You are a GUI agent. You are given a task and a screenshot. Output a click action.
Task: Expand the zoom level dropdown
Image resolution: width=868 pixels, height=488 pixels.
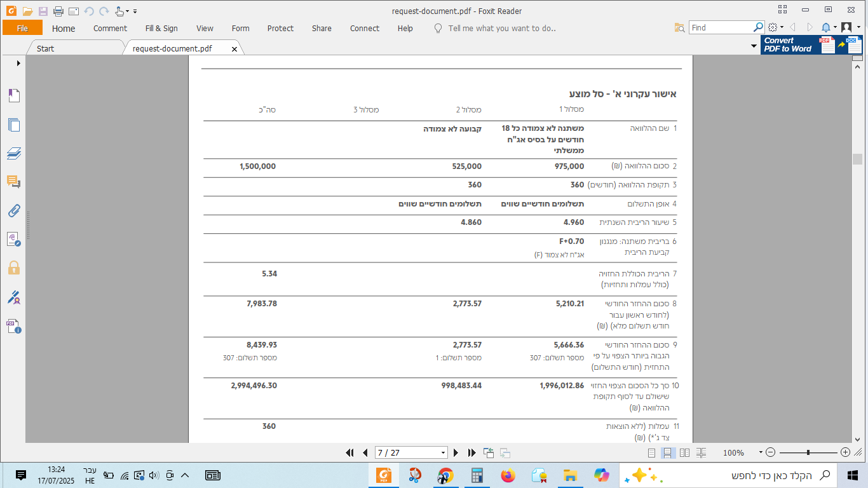[x=761, y=453]
